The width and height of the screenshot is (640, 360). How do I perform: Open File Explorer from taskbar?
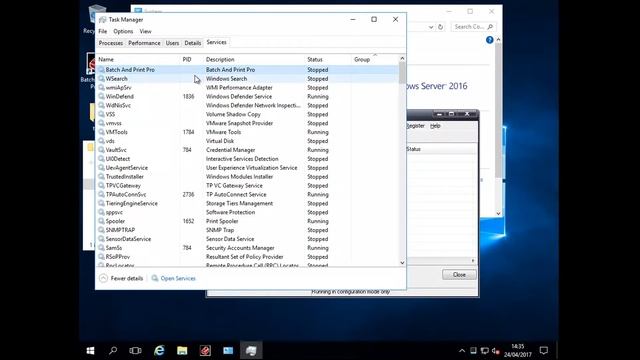pos(182,351)
